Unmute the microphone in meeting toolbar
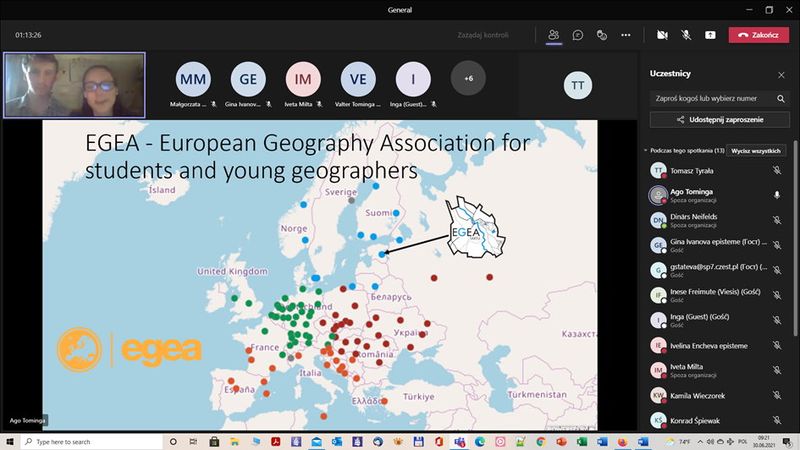The image size is (800, 450). coord(686,35)
